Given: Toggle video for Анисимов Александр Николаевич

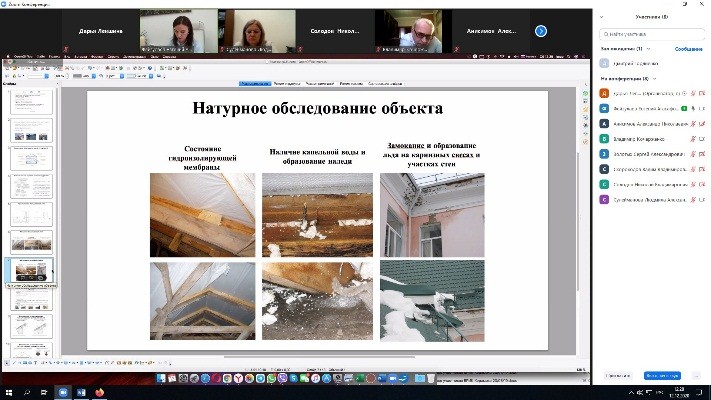Looking at the screenshot, I should 702,124.
